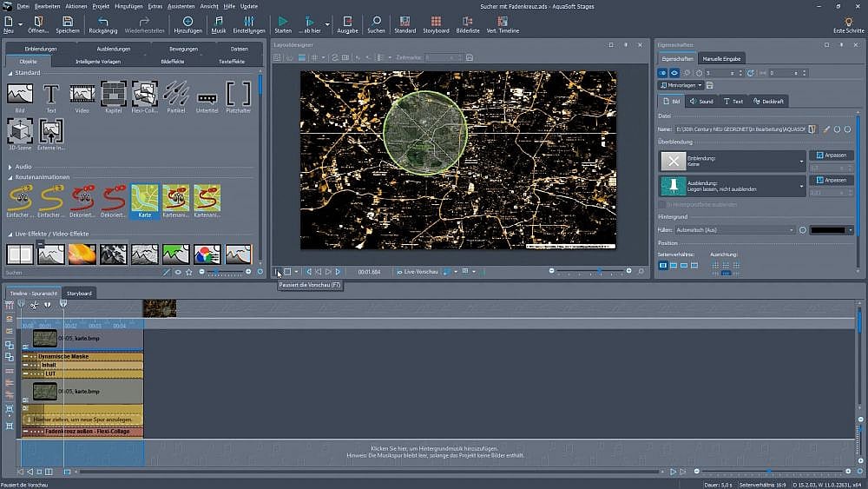Select the 3D-Szene object icon
The height and width of the screenshot is (489, 868).
click(x=19, y=132)
